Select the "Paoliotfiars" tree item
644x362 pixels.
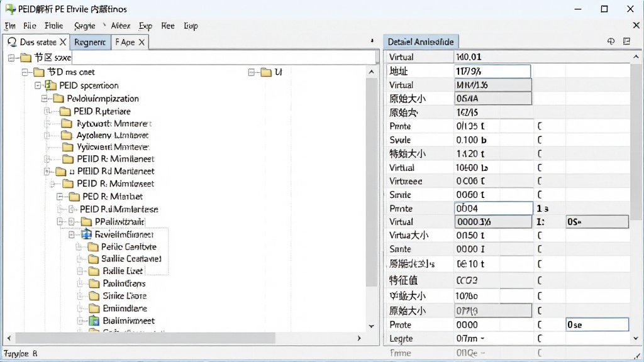click(x=124, y=283)
